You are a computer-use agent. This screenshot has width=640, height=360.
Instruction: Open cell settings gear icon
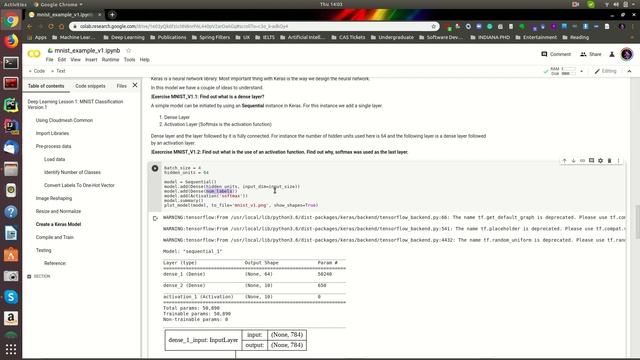click(600, 161)
